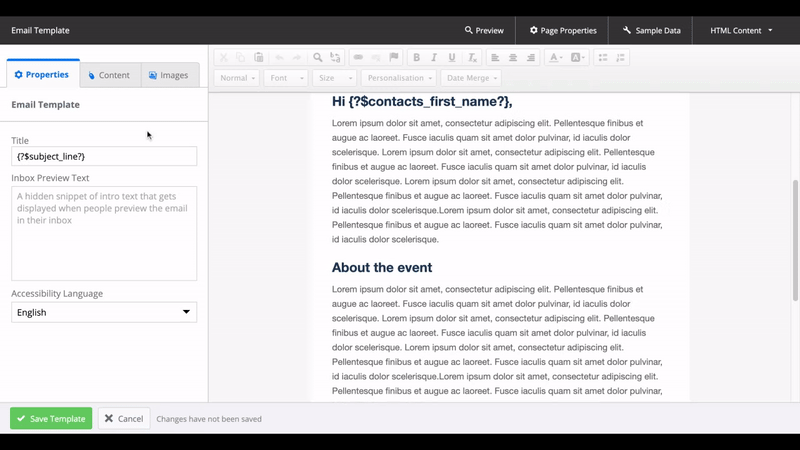Center align the text
The width and height of the screenshot is (800, 450).
click(x=513, y=57)
